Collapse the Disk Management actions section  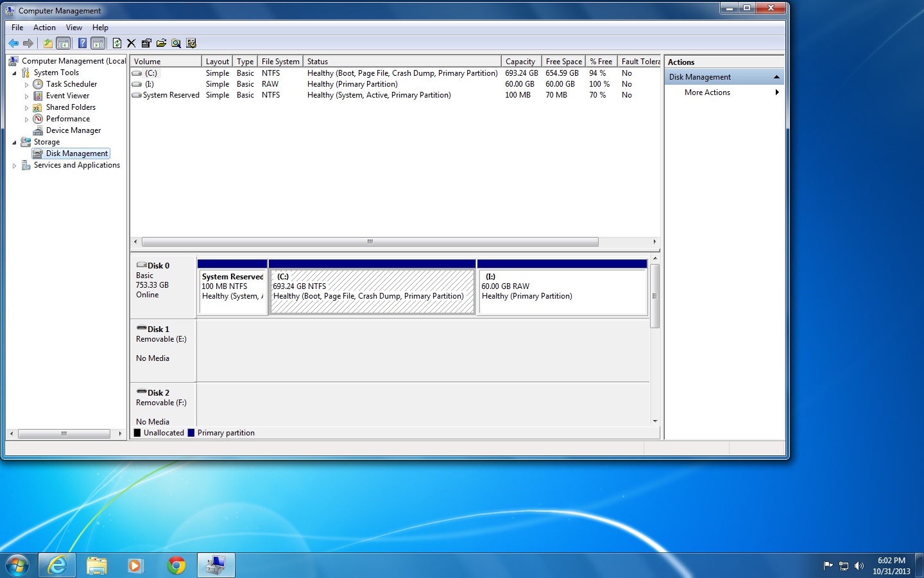coord(776,77)
